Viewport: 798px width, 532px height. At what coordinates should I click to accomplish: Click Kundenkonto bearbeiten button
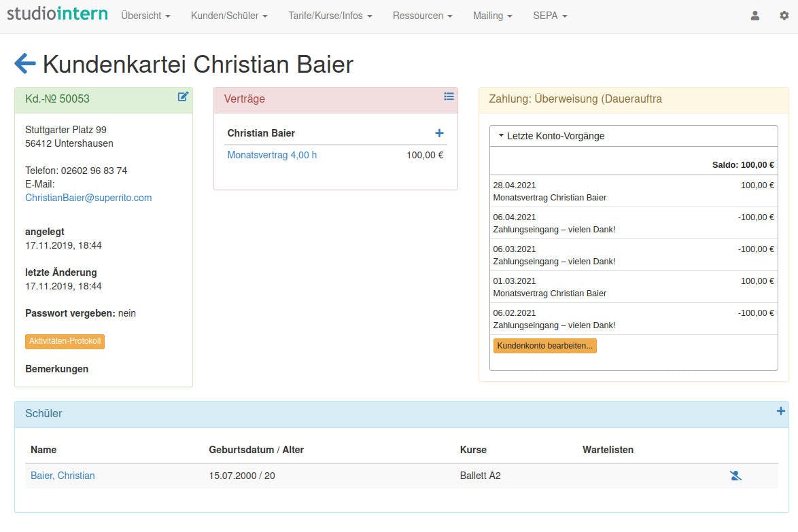(545, 346)
